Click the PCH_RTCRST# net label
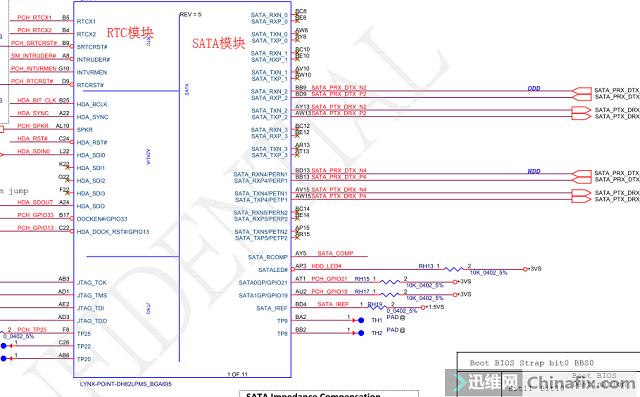This screenshot has width=640, height=397. [x=32, y=81]
